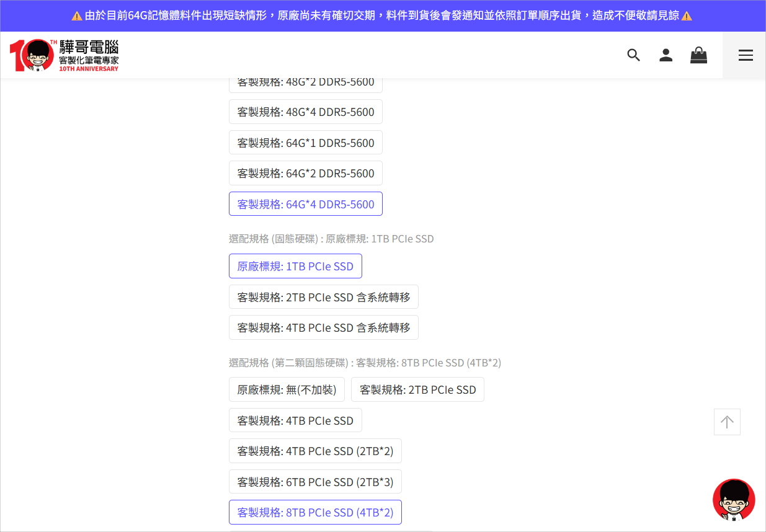Pick 4TB PCIe SSD (2TB*2) option
Screen dimensions: 766x532
tap(315, 451)
